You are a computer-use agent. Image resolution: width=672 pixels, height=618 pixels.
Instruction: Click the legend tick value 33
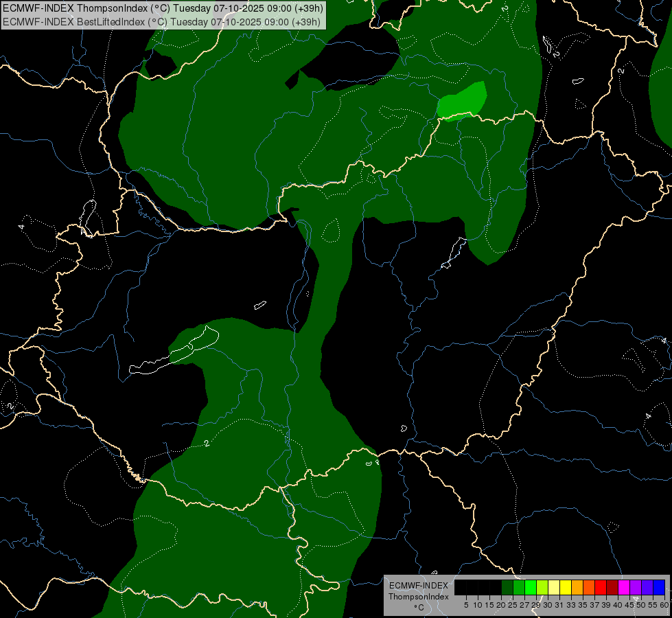tap(571, 605)
